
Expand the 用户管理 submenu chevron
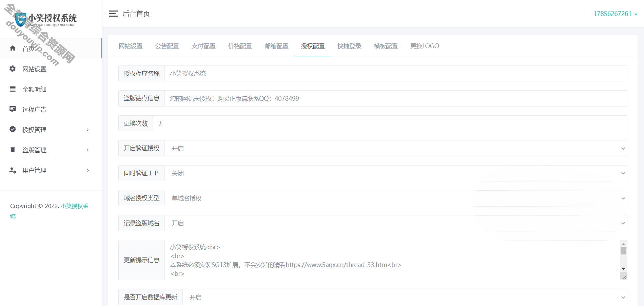coord(88,170)
